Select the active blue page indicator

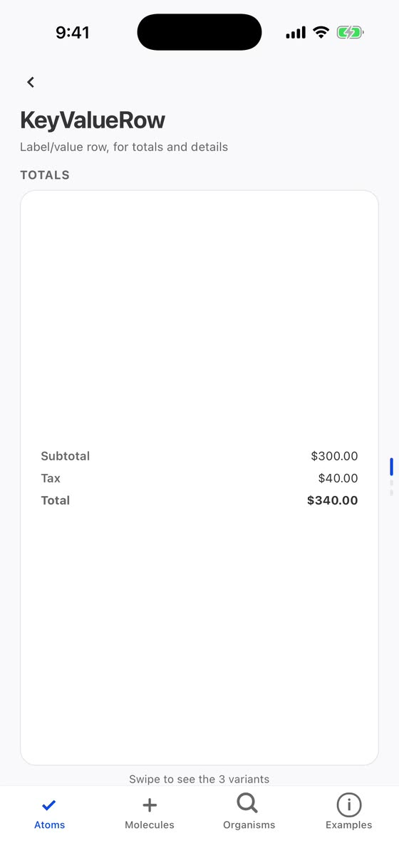click(391, 467)
